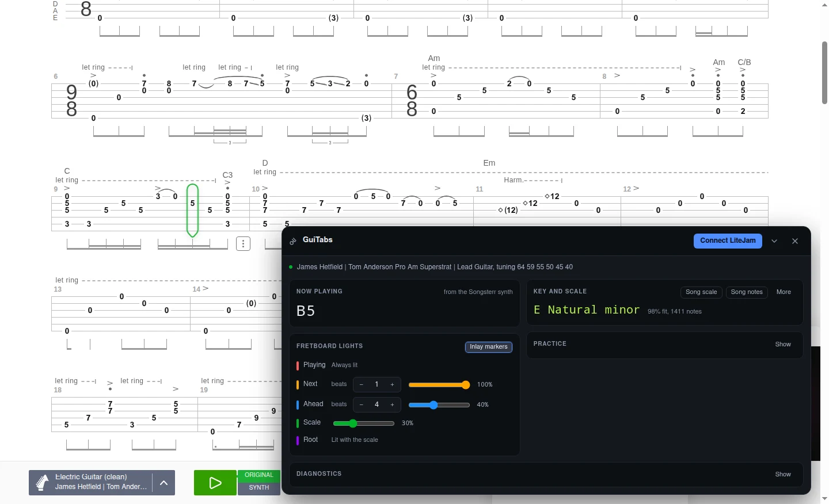The height and width of the screenshot is (504, 829).
Task: Open More key and scale options
Action: tap(784, 292)
